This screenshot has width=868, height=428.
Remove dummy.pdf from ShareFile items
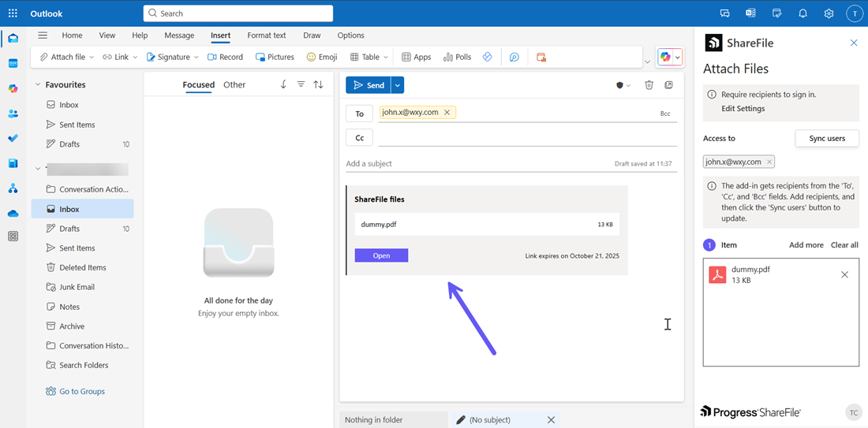[844, 274]
